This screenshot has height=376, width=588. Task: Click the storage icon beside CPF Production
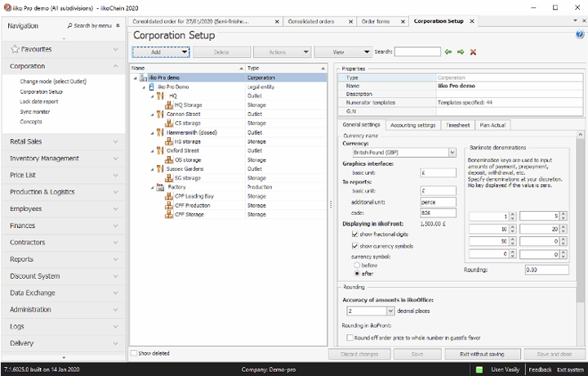tap(169, 205)
